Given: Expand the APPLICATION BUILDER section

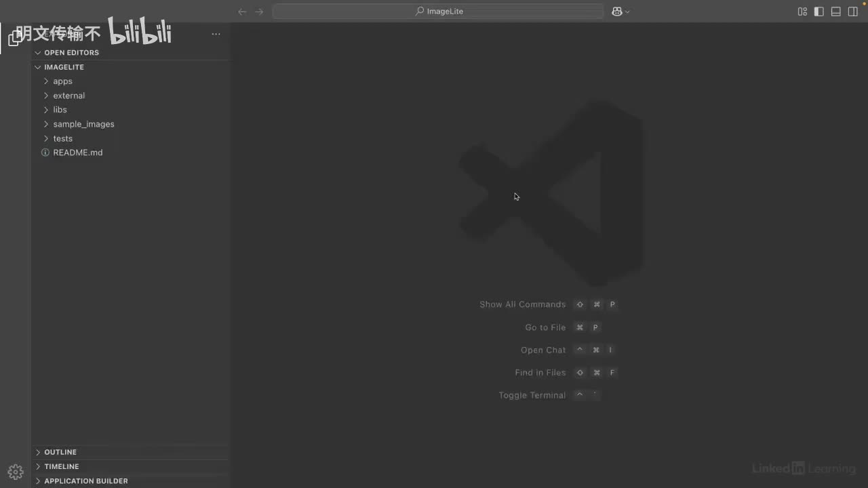Looking at the screenshot, I should (130, 481).
